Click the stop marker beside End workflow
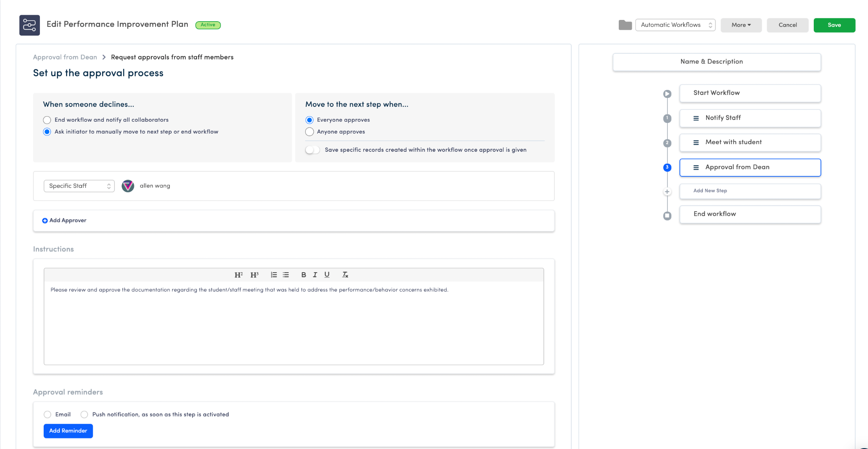Screen dimensions: 868x449 tap(667, 216)
